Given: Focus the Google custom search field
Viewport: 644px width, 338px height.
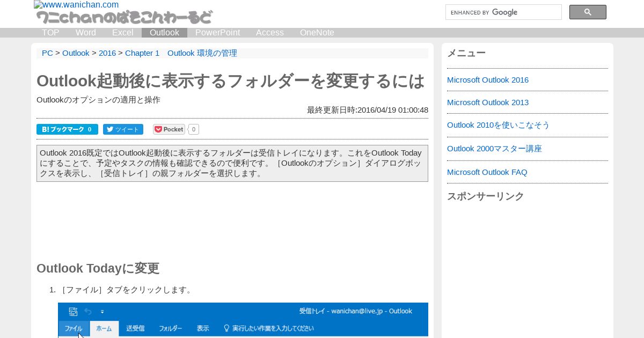Looking at the screenshot, I should point(503,12).
